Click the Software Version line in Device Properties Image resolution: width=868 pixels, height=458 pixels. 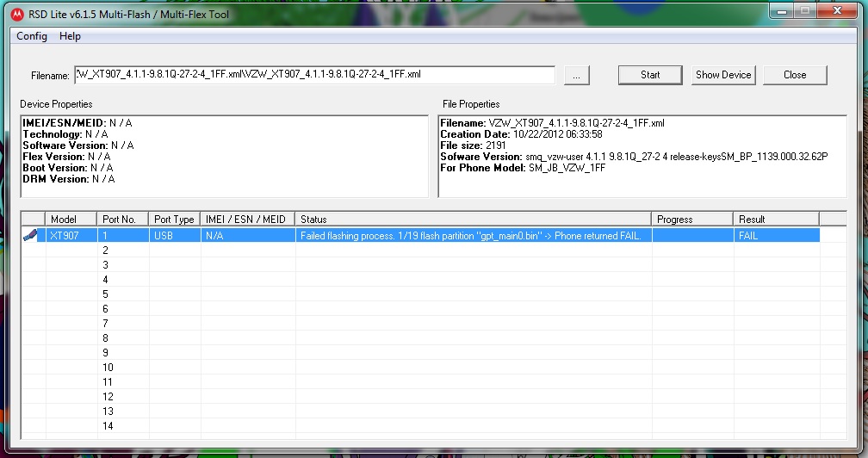click(x=78, y=145)
